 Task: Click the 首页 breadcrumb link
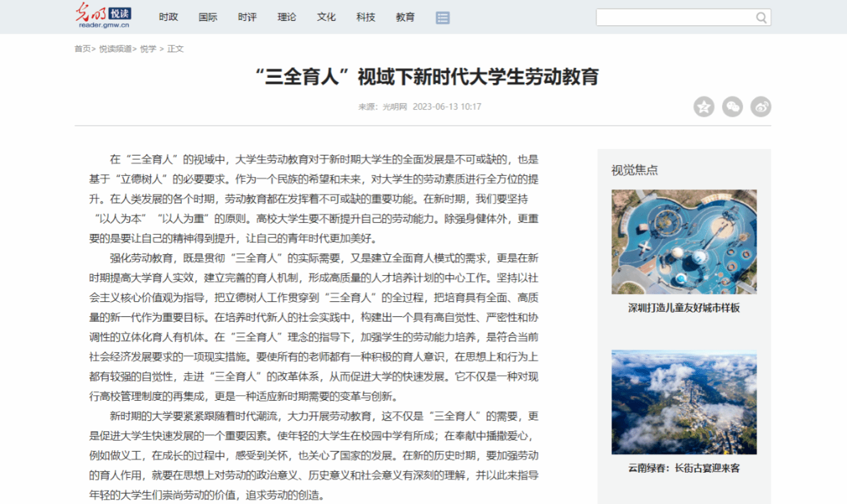pos(82,49)
